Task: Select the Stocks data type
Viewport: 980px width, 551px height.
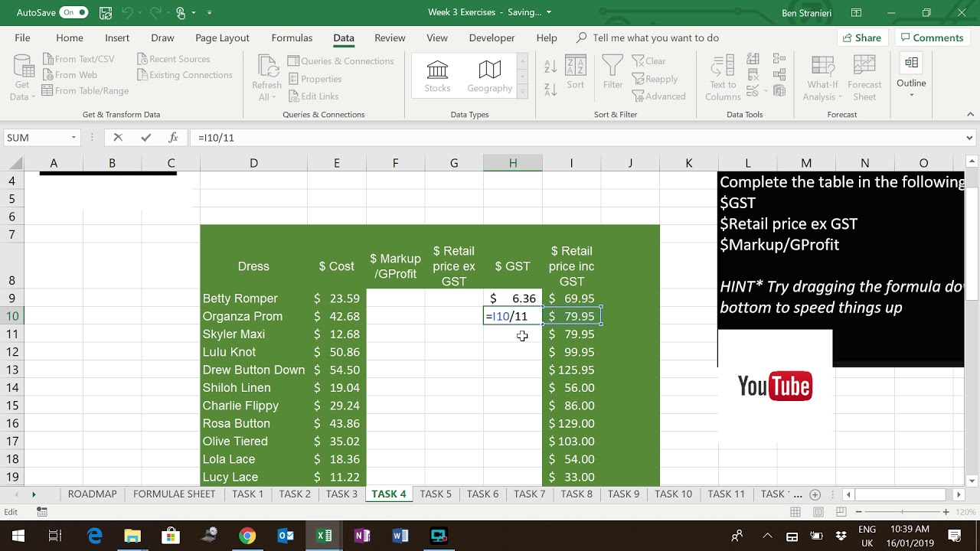Action: (437, 77)
